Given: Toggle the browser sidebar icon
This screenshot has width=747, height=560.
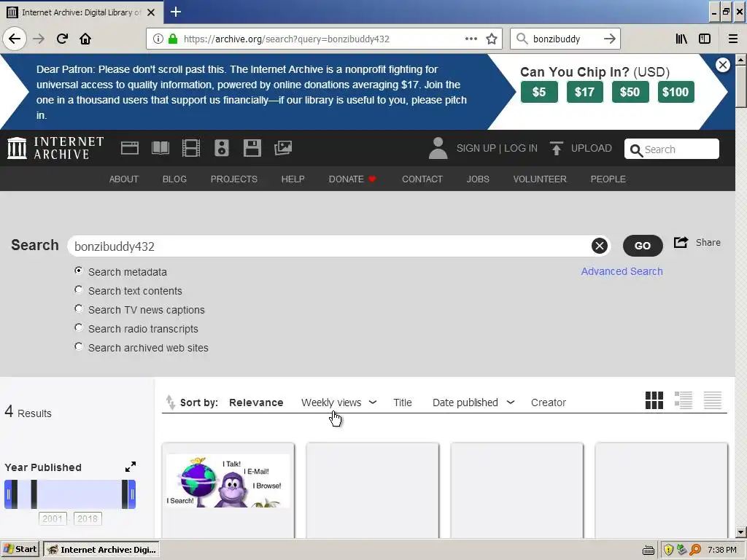Looking at the screenshot, I should 705,39.
